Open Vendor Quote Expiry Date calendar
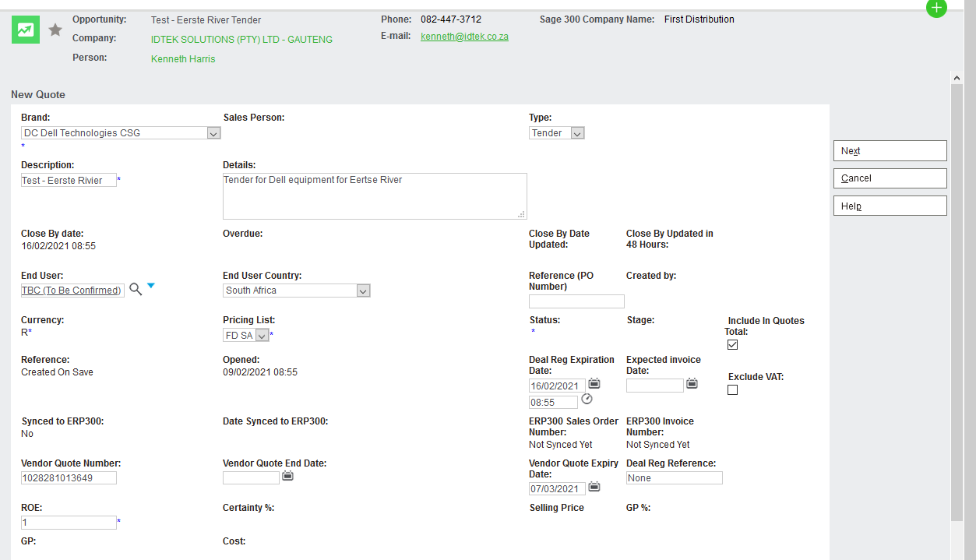This screenshot has height=560, width=976. [x=594, y=487]
